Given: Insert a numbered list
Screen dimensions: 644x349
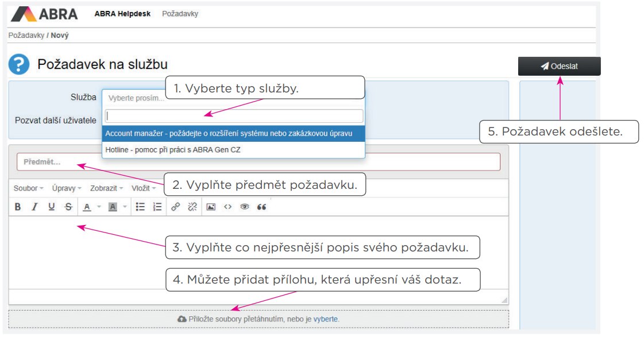Looking at the screenshot, I should coord(157,207).
